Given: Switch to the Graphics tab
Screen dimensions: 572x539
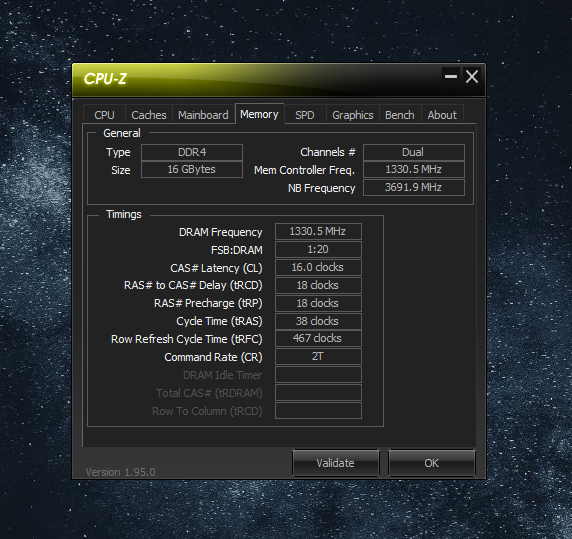Looking at the screenshot, I should click(353, 115).
